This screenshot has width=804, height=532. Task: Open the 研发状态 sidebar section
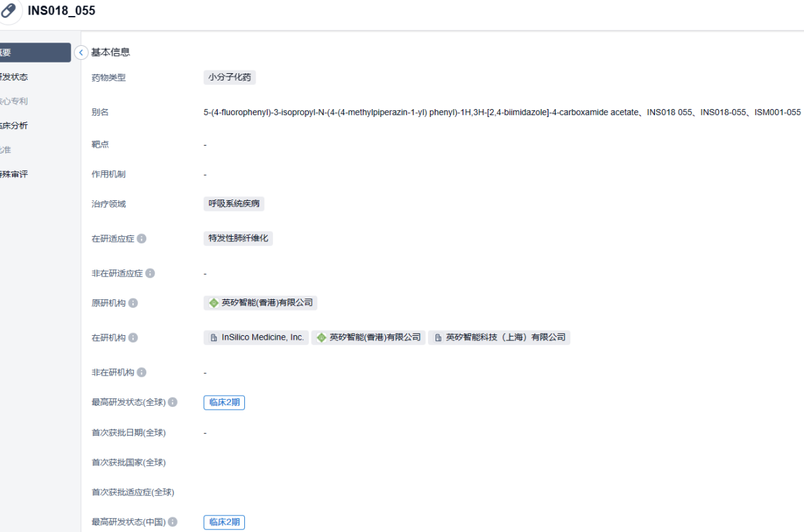[x=15, y=77]
